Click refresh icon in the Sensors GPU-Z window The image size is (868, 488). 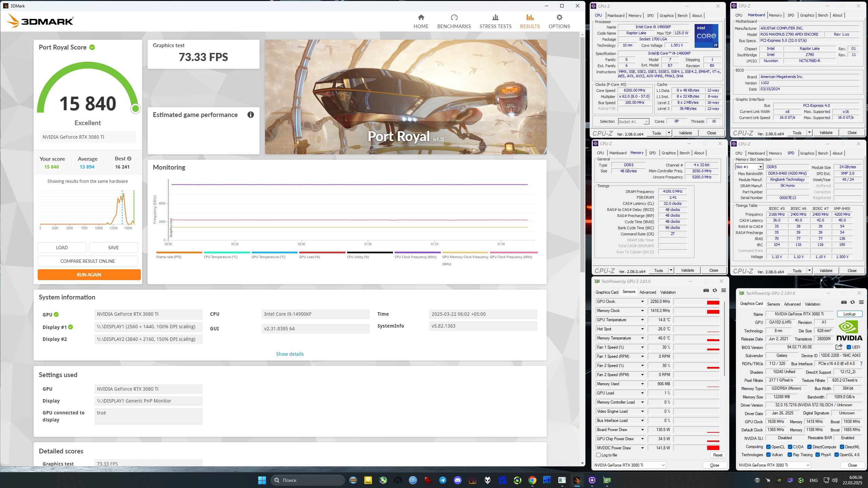[715, 290]
